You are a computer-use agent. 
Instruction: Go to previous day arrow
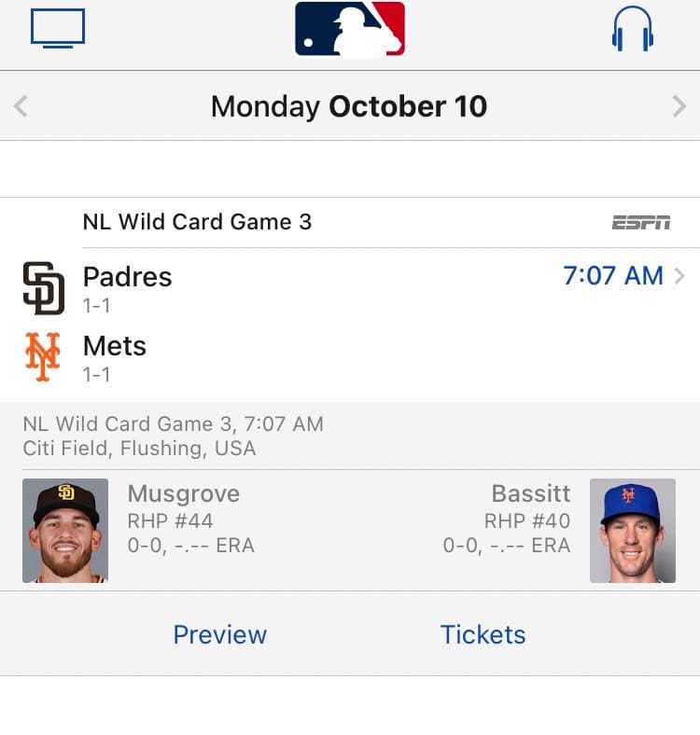pyautogui.click(x=21, y=106)
